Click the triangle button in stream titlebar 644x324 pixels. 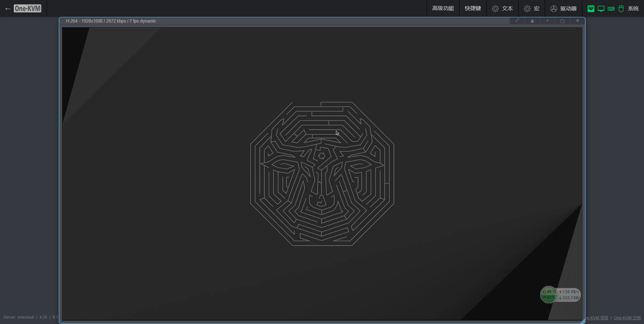click(x=532, y=21)
